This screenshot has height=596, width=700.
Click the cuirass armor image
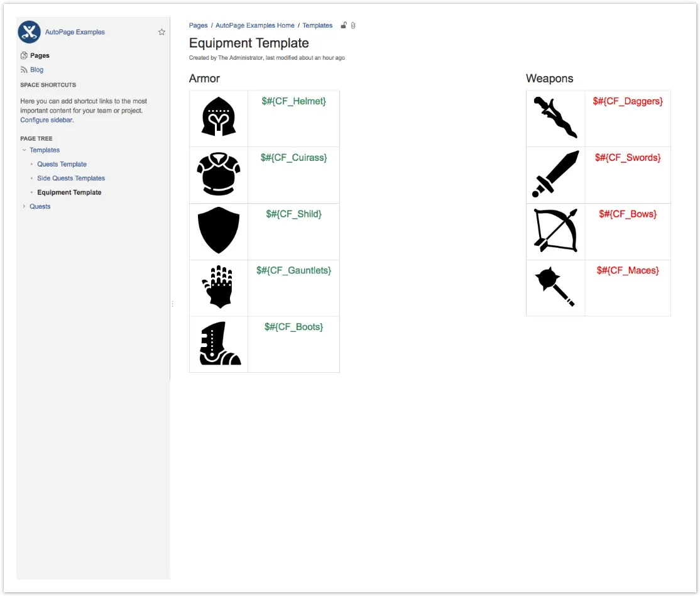(219, 174)
